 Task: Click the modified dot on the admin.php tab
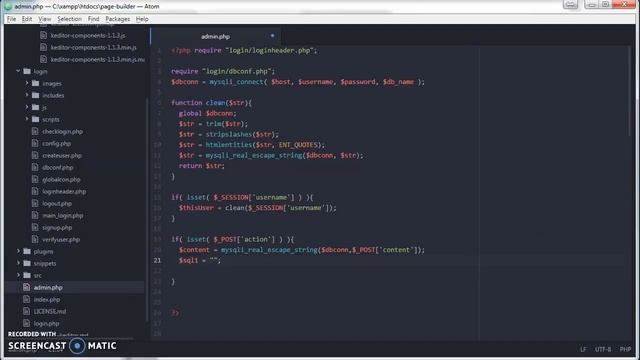(x=272, y=36)
